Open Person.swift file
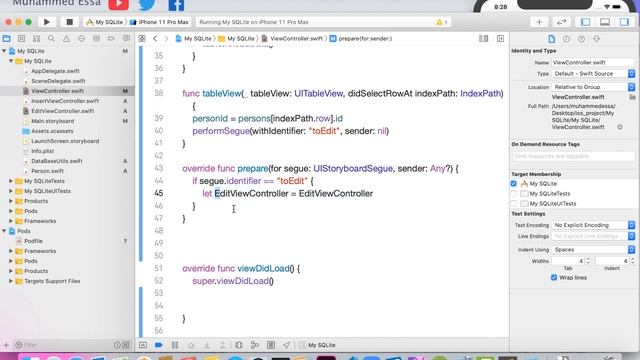Screen dimensions: 640x360 point(47,171)
